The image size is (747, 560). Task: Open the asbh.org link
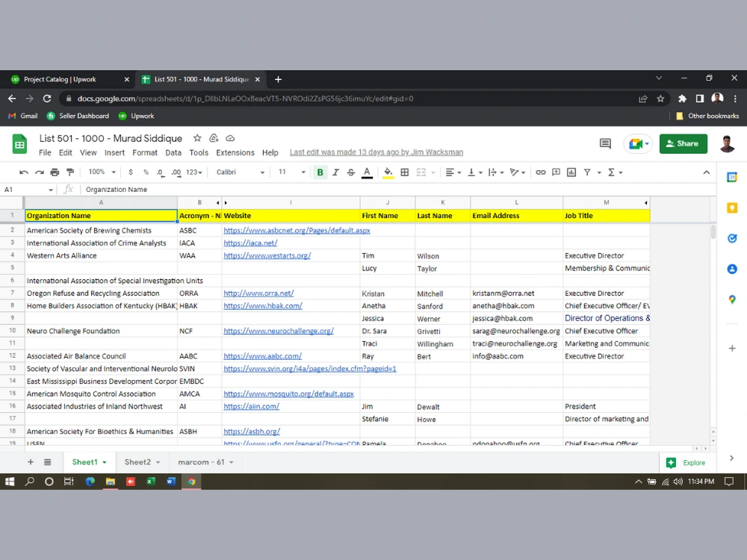tap(252, 432)
